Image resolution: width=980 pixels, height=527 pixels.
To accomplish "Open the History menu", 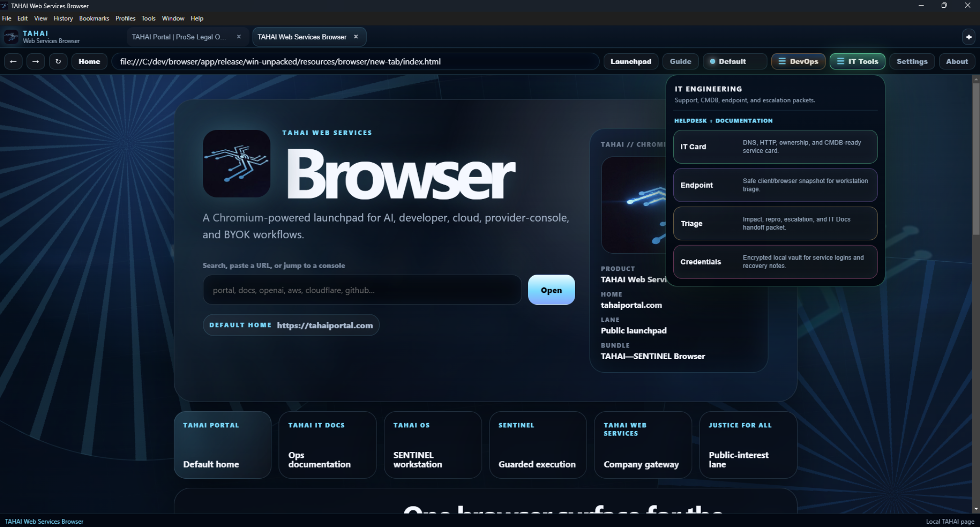I will pyautogui.click(x=63, y=18).
